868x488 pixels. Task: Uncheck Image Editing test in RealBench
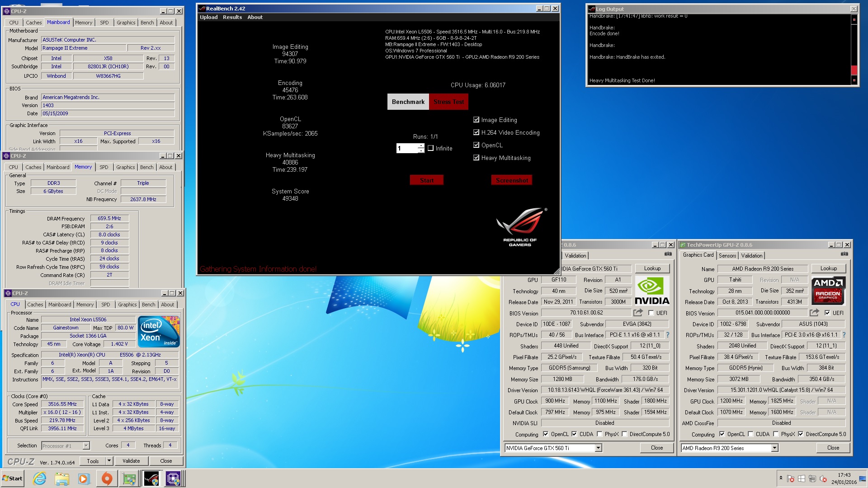pyautogui.click(x=476, y=120)
